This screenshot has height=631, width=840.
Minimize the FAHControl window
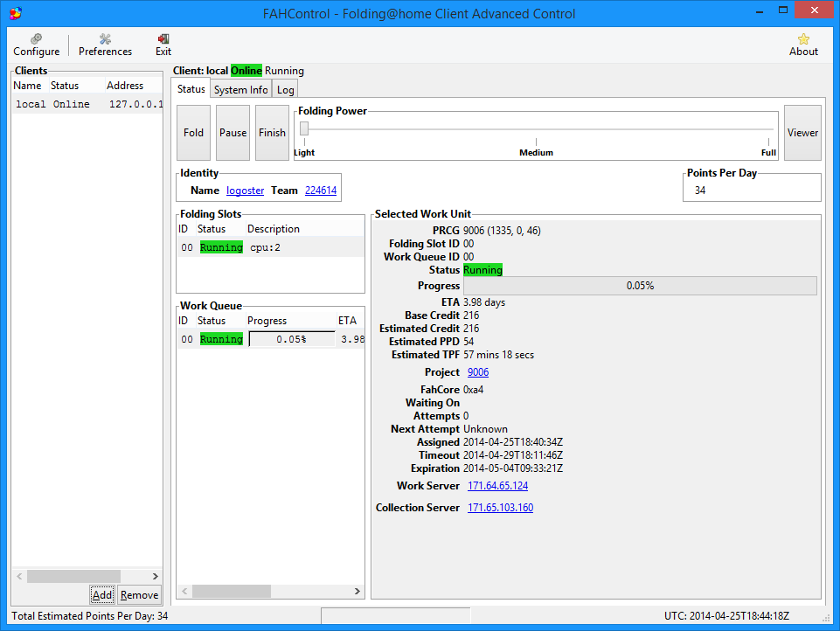click(760, 10)
